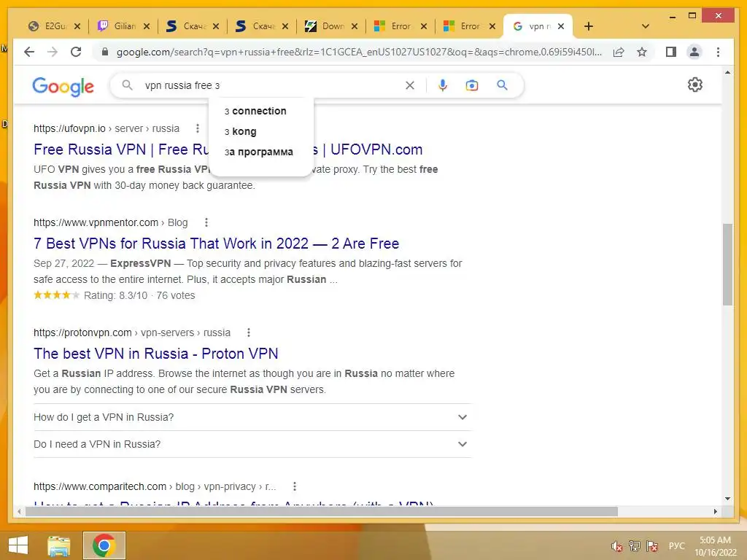Image resolution: width=747 pixels, height=560 pixels.
Task: Click the muted volume tray icon
Action: click(x=617, y=546)
